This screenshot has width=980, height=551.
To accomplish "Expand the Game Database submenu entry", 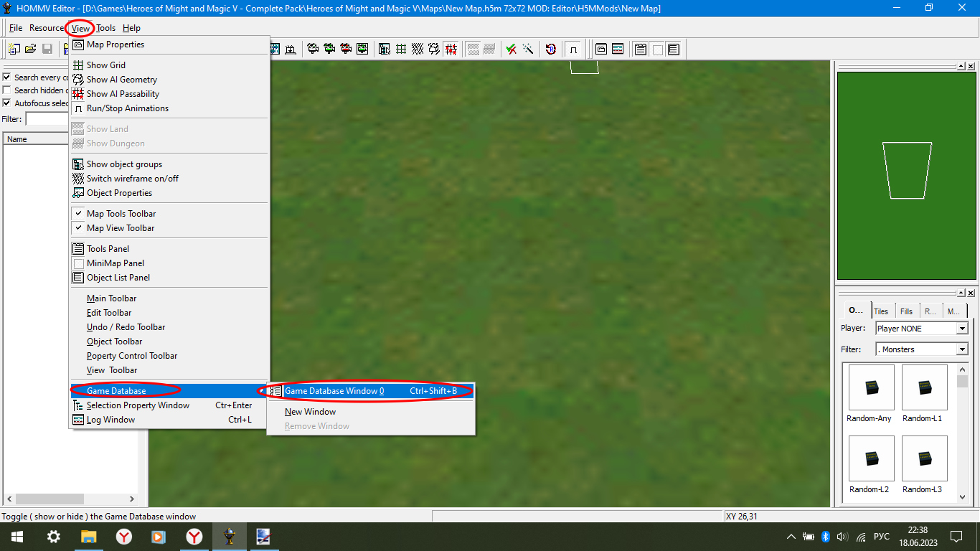I will [x=169, y=391].
